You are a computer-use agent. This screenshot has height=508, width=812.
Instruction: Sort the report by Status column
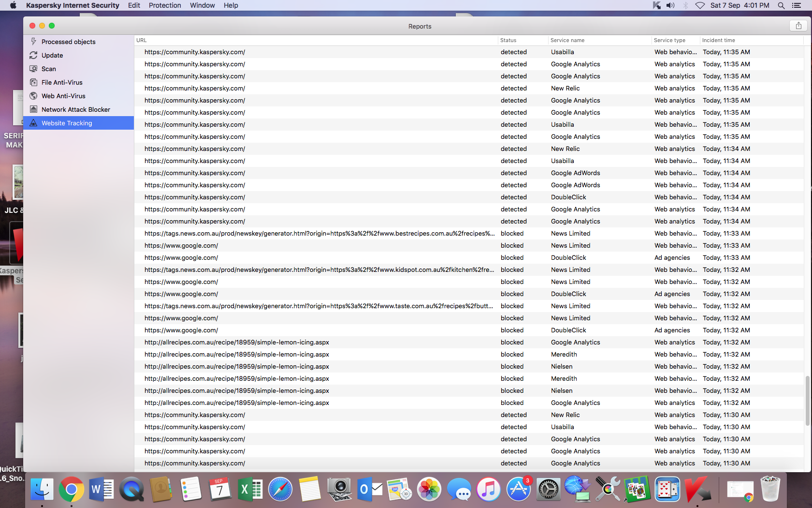pyautogui.click(x=523, y=40)
